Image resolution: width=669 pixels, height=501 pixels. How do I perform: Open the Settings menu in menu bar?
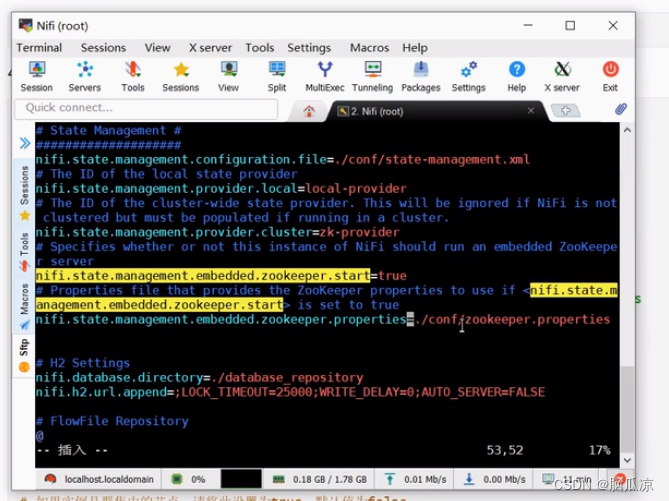[309, 47]
